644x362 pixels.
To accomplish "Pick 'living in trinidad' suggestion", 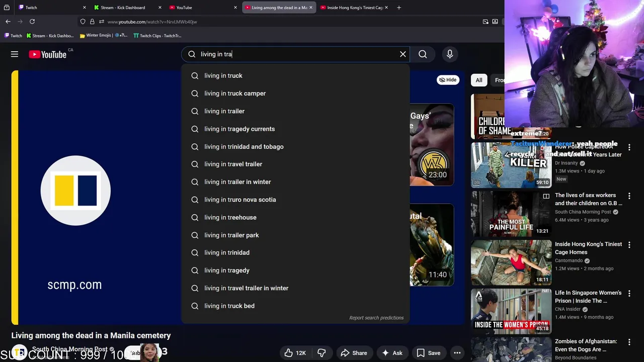I will (295, 252).
